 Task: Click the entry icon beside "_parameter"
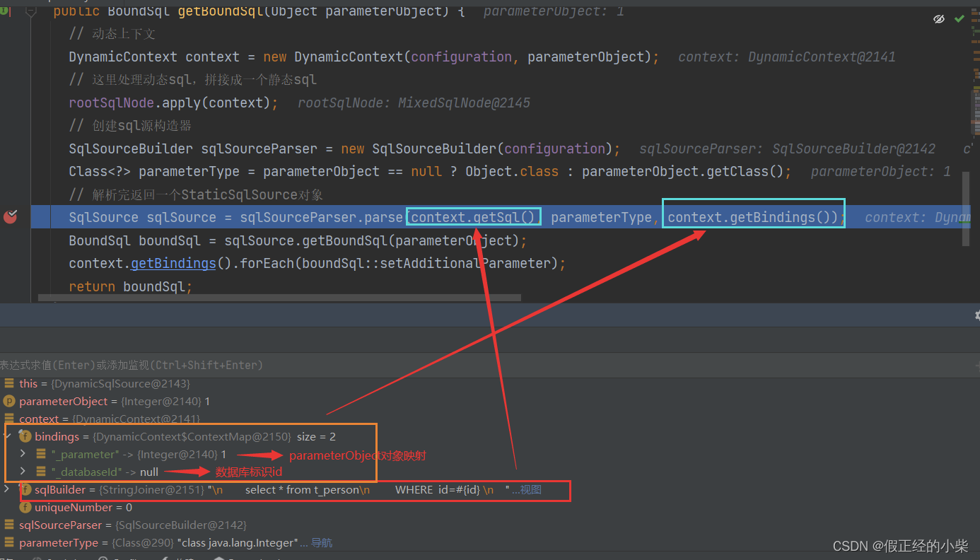pyautogui.click(x=42, y=454)
